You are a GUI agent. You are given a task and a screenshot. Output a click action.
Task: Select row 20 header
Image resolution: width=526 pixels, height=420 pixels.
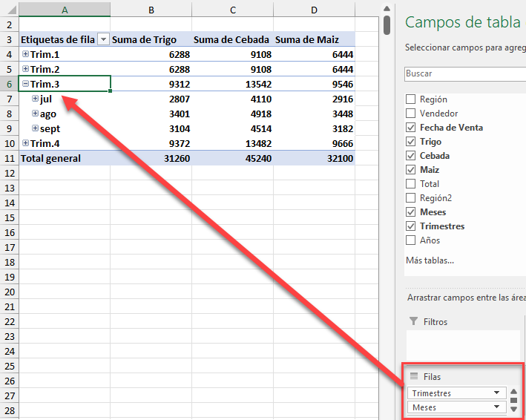point(10,292)
